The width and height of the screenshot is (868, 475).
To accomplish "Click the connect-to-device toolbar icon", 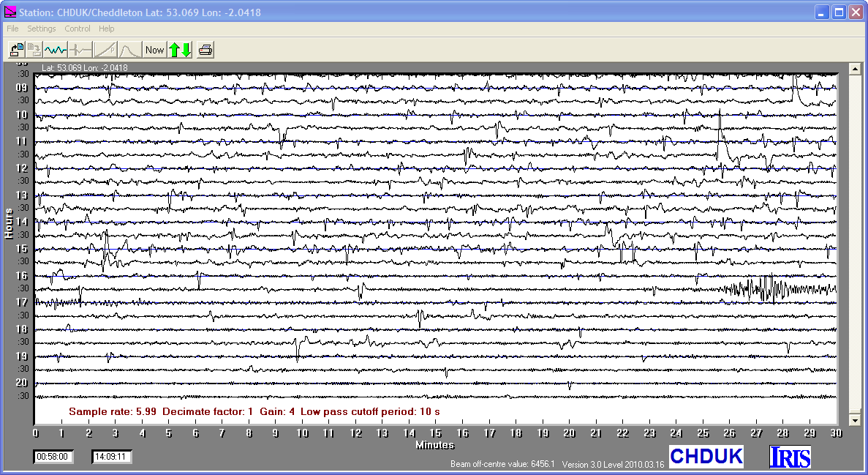I will 17,50.
